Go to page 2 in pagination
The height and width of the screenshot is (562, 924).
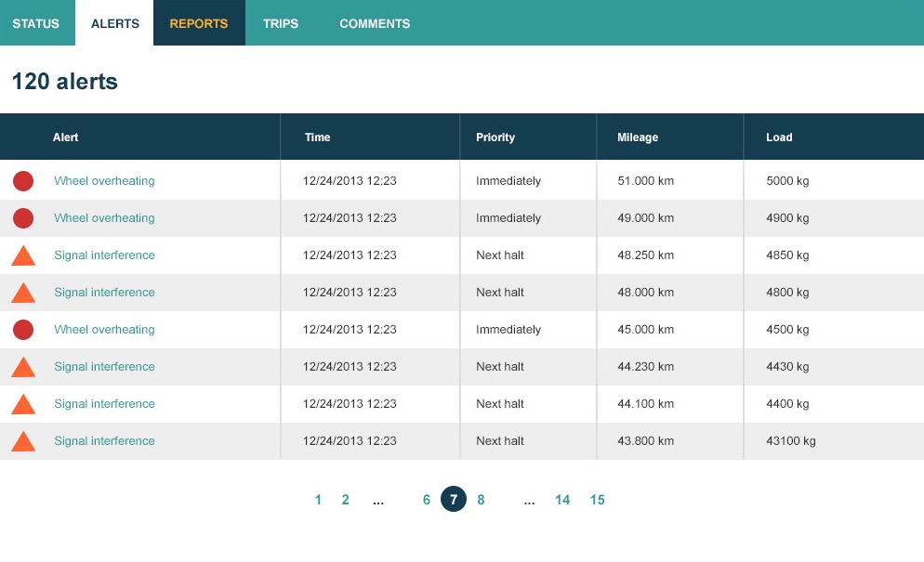345,500
